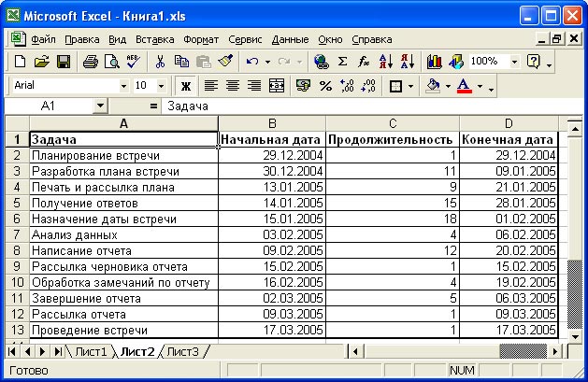Open the Формат menu
This screenshot has width=588, height=382.
(201, 39)
